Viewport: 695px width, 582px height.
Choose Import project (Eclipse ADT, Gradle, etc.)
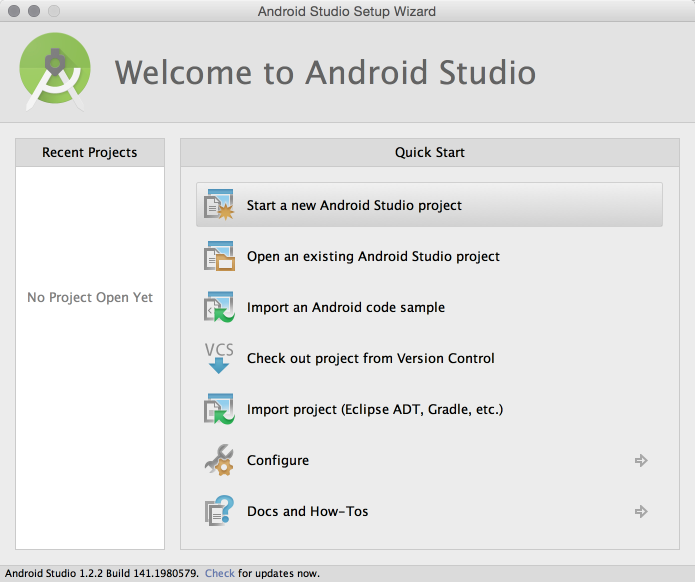[x=429, y=409]
